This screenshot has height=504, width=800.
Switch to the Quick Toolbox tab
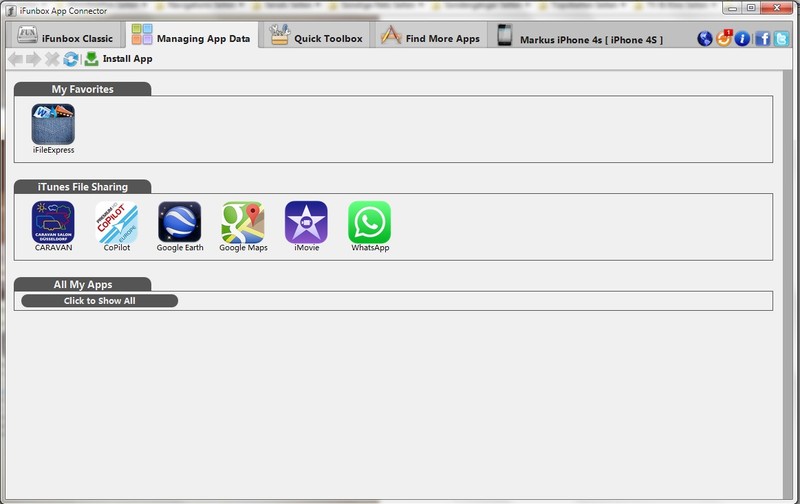point(317,38)
